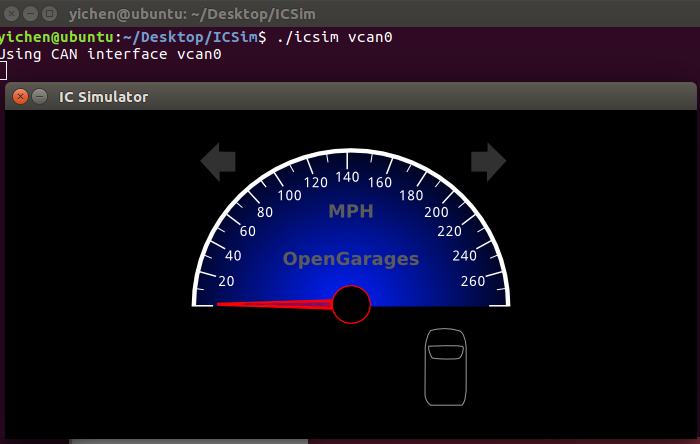The width and height of the screenshot is (700, 444).
Task: Click the right turn signal arrow
Action: (x=488, y=162)
